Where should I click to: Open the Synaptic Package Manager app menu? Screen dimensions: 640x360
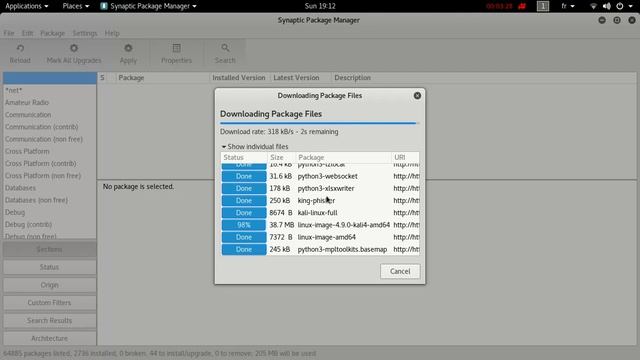click(149, 6)
